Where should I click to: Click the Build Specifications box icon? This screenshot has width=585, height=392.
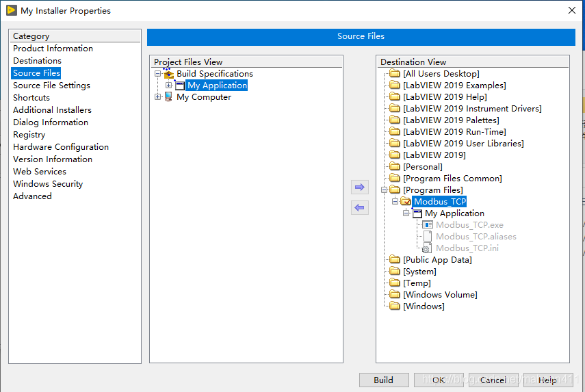click(x=168, y=74)
